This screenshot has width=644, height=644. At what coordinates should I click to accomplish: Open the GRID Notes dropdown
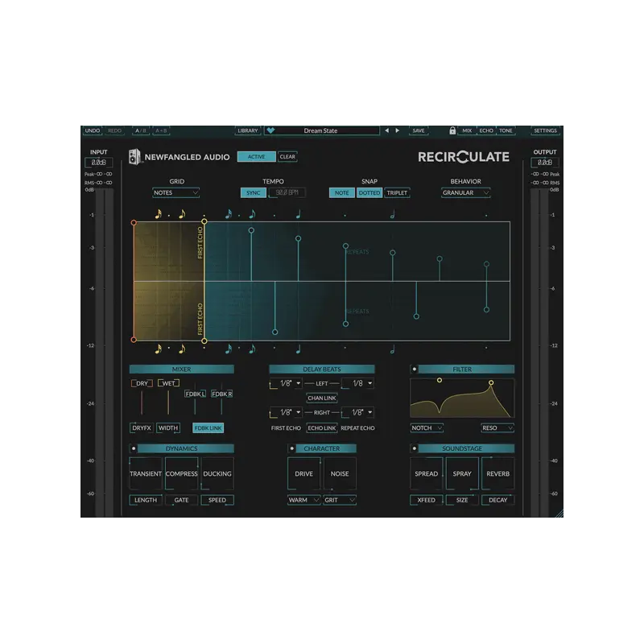coord(175,192)
